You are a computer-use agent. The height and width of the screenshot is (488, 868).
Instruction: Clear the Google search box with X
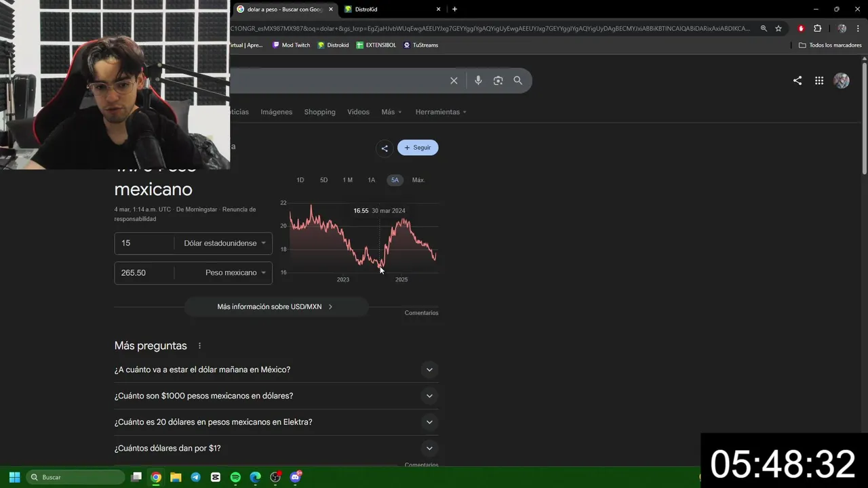[454, 81]
